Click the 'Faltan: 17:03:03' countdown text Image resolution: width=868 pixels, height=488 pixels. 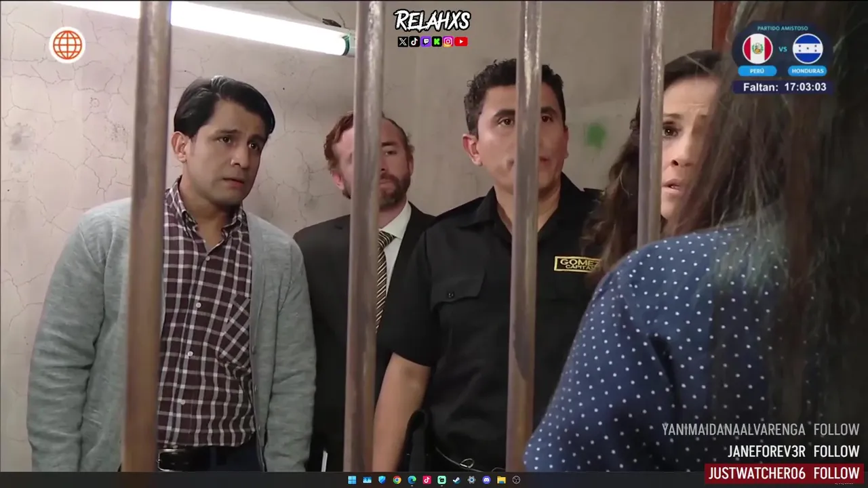(785, 87)
